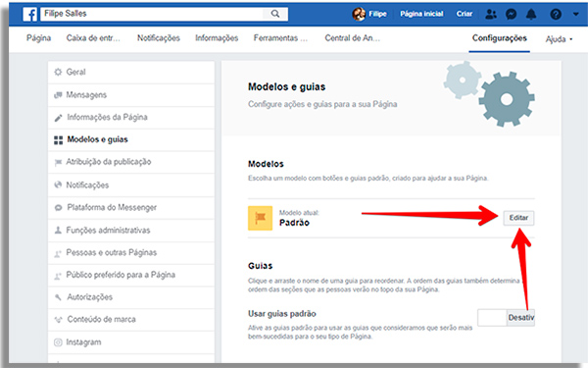Open the Notificações tab

(x=158, y=38)
